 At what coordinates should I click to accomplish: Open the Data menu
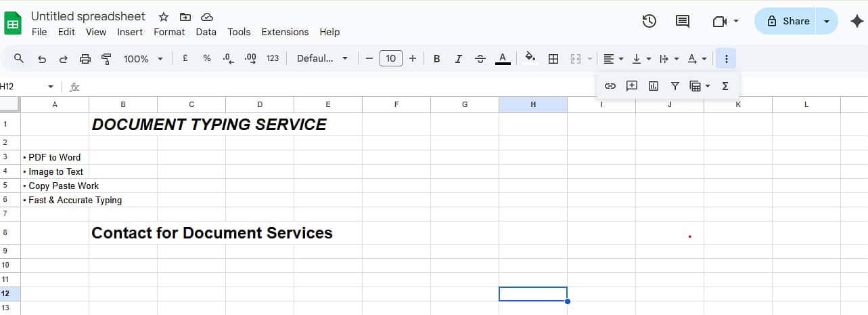206,32
